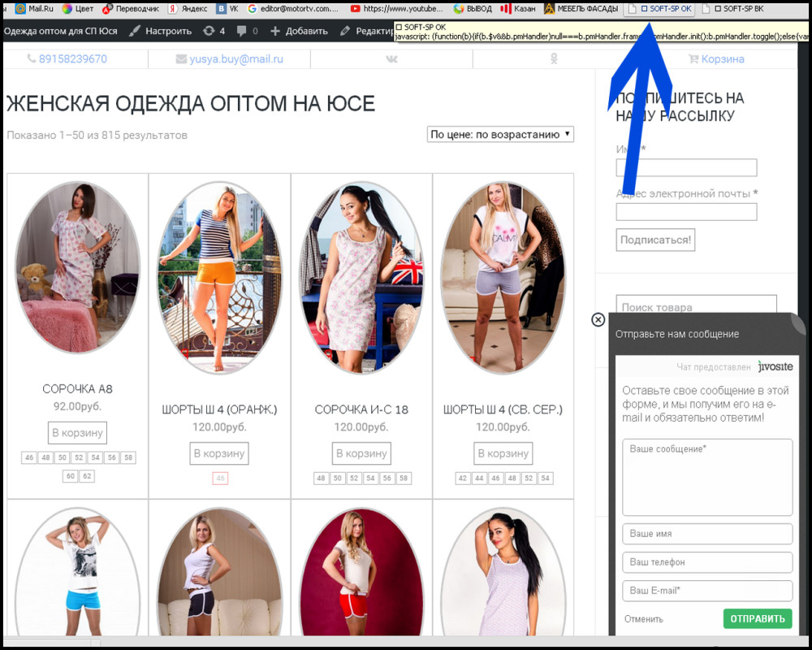
Task: Select size 46 for Шорты Ш 4 (оранж.)
Action: [x=220, y=479]
